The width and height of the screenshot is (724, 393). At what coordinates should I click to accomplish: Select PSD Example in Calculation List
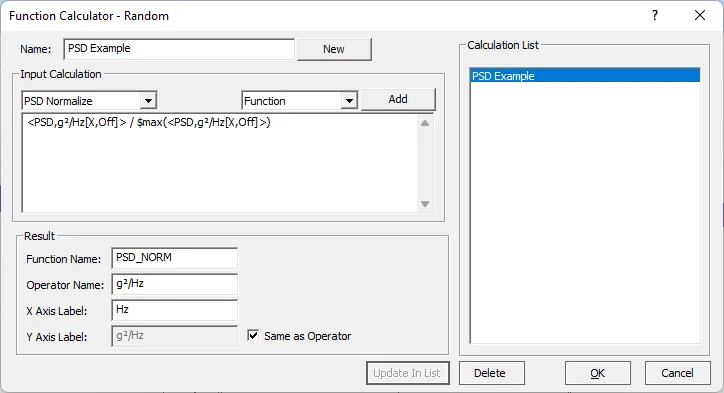click(x=585, y=76)
